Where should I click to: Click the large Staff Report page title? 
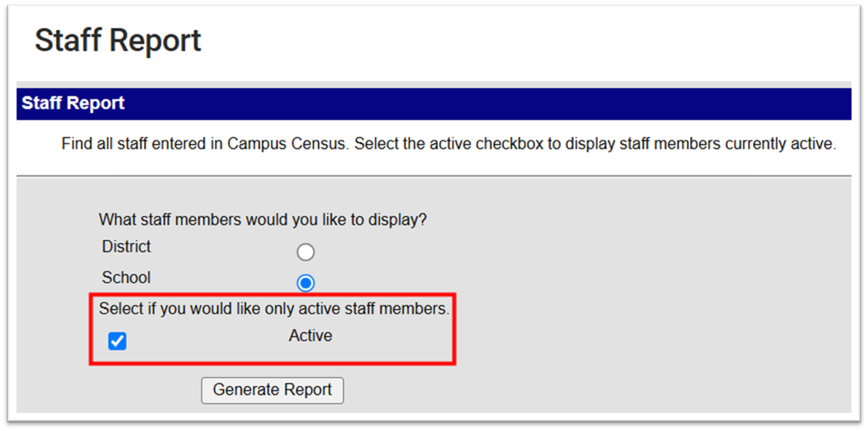click(x=118, y=41)
